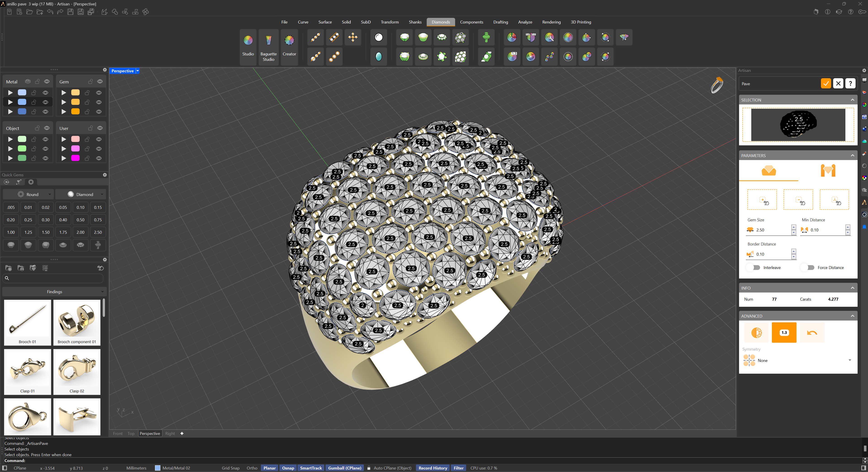Cancel the Pave command with X button

pyautogui.click(x=838, y=83)
